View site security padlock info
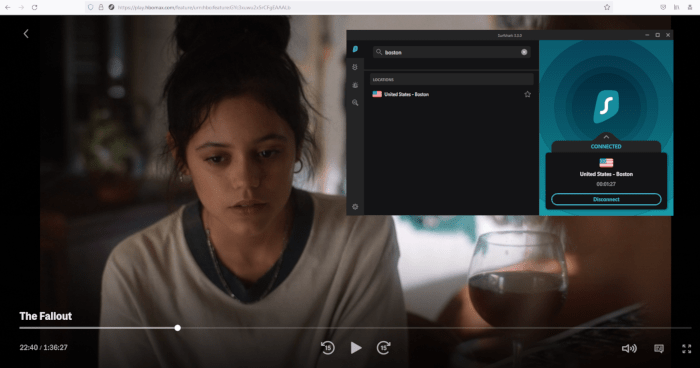This screenshot has width=700, height=368. tap(101, 7)
